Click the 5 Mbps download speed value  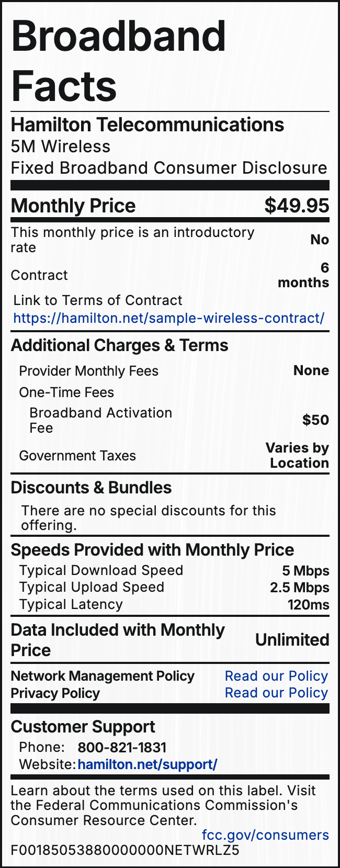305,571
